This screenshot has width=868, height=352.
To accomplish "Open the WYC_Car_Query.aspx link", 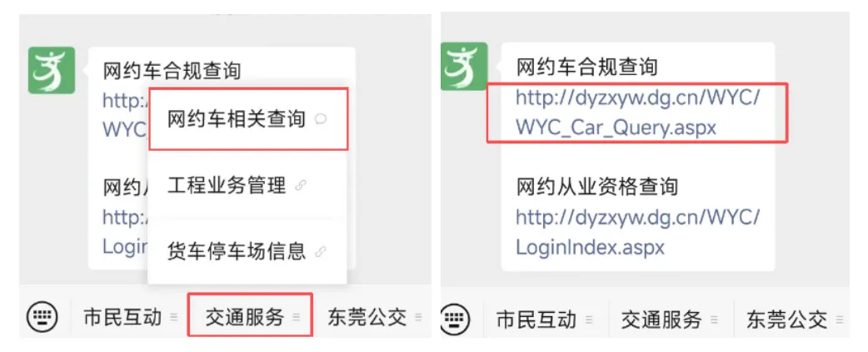I will click(x=638, y=113).
